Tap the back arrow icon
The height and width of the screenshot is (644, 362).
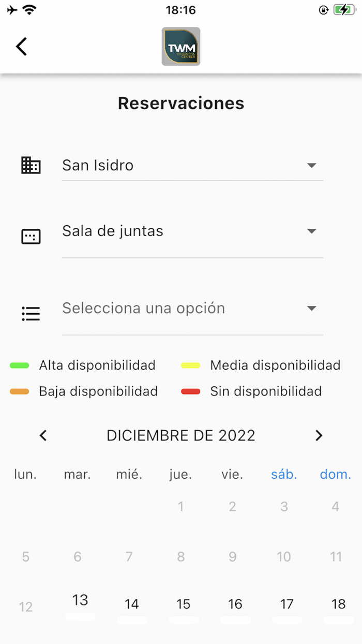(21, 47)
